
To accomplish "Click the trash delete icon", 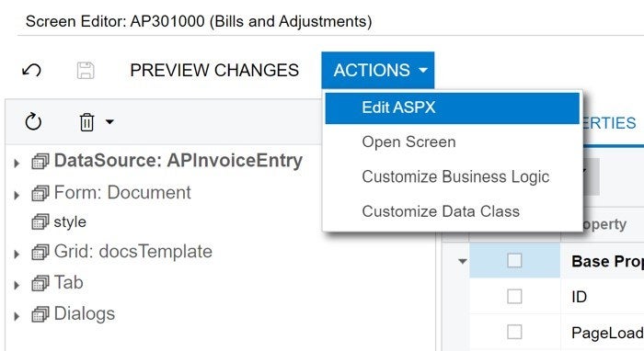I will tap(86, 122).
